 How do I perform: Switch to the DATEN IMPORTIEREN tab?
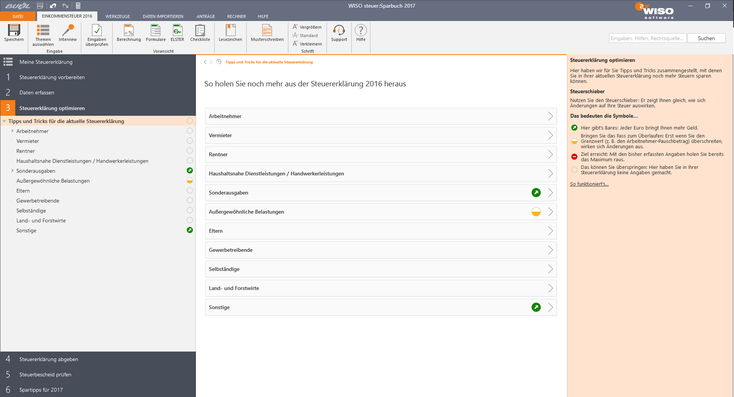click(x=163, y=16)
